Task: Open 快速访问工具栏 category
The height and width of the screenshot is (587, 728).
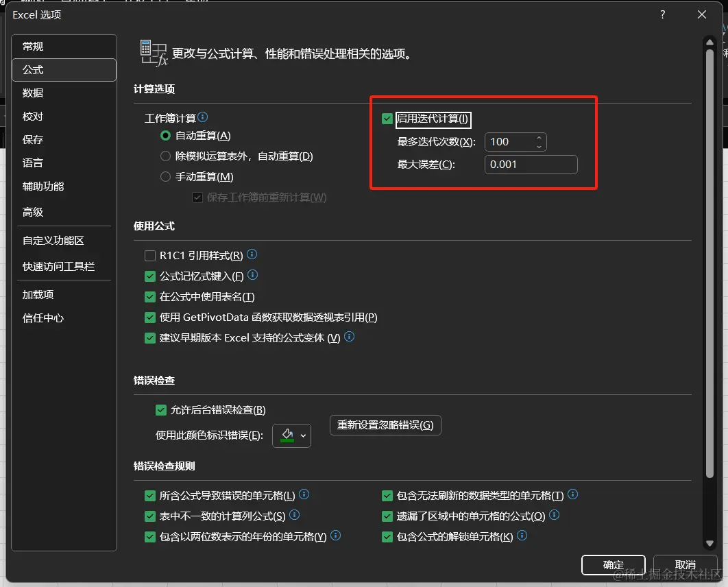Action: pyautogui.click(x=64, y=267)
